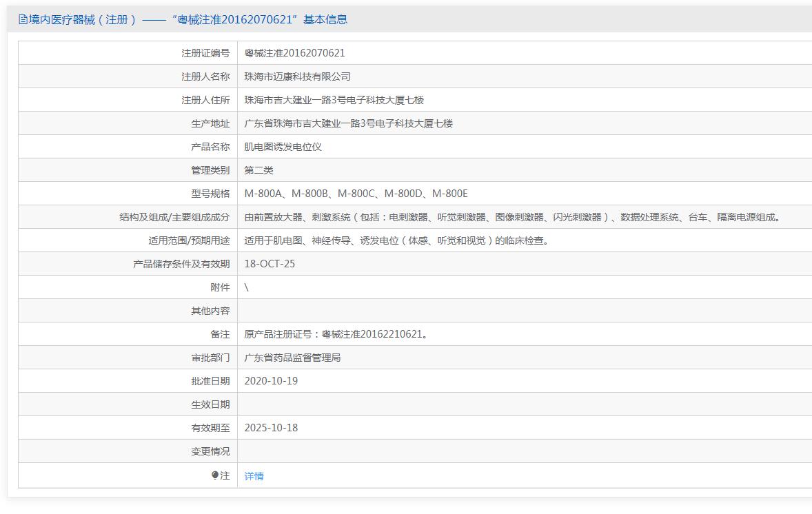Click the 生效日期 row label

pyautogui.click(x=210, y=404)
